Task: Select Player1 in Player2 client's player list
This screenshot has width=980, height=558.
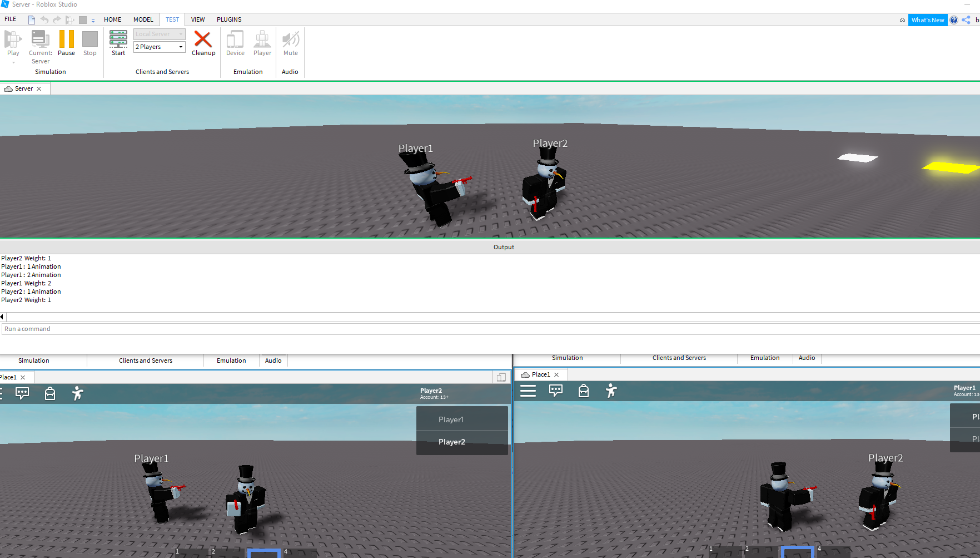Action: tap(462, 419)
